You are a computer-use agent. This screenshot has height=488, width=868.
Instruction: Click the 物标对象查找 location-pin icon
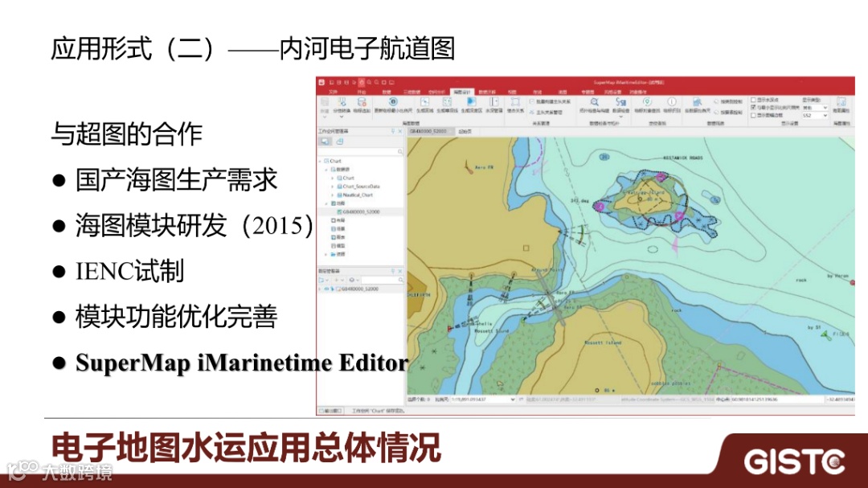(x=647, y=102)
